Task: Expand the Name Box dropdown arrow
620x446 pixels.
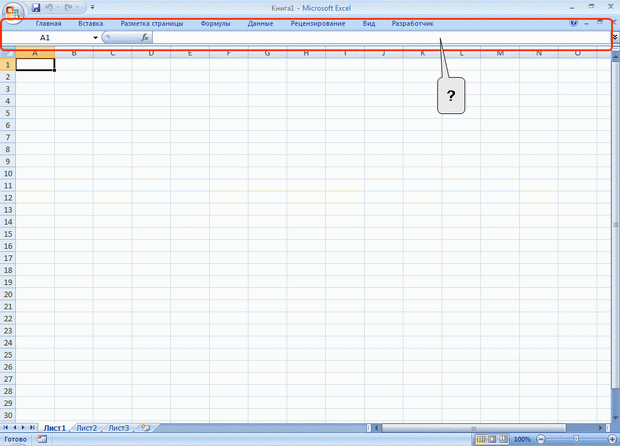Action: pos(95,38)
